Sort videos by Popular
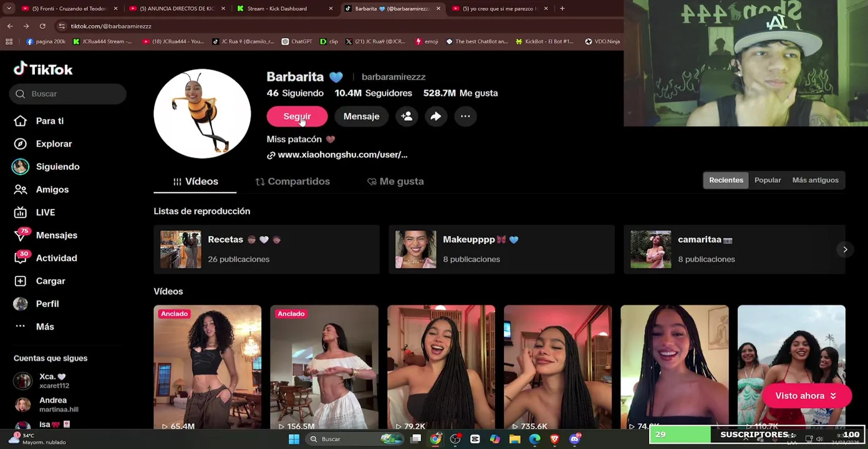Viewport: 868px width, 449px height. click(x=768, y=180)
